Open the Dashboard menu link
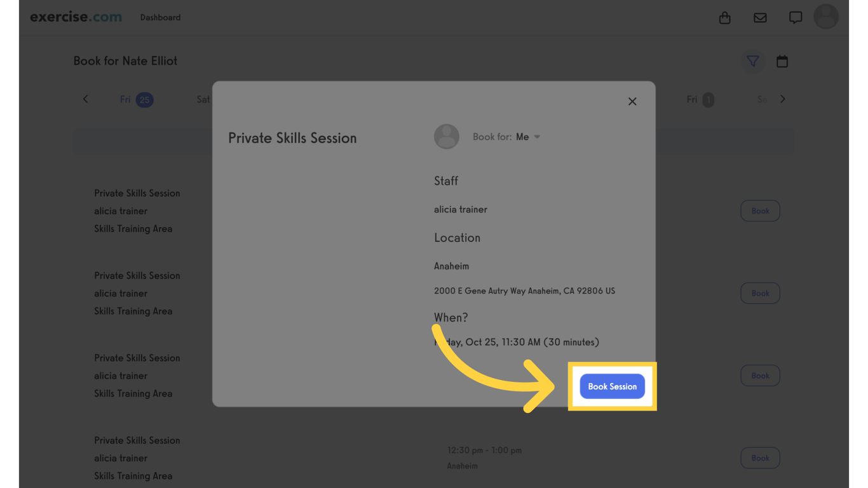The width and height of the screenshot is (868, 488). pos(160,18)
